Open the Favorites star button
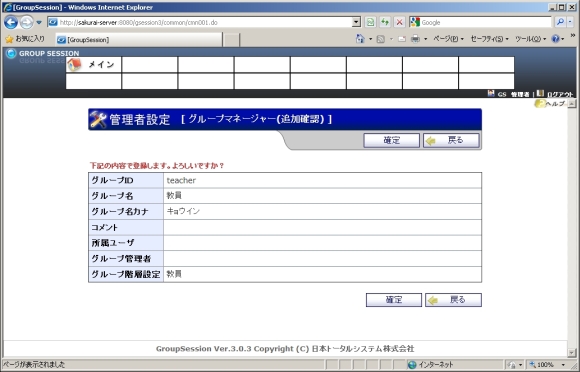 [x=25, y=39]
